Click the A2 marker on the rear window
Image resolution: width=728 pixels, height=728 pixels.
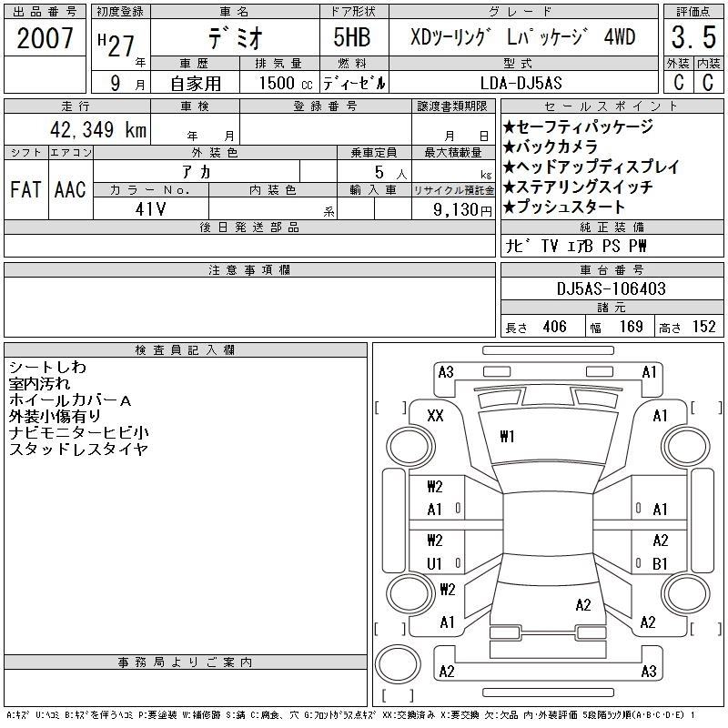[x=583, y=605]
